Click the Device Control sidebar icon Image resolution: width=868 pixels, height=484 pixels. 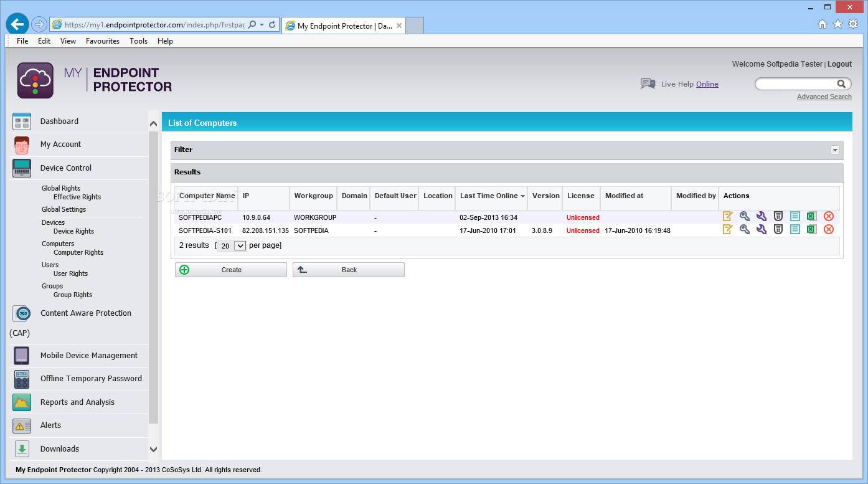22,168
